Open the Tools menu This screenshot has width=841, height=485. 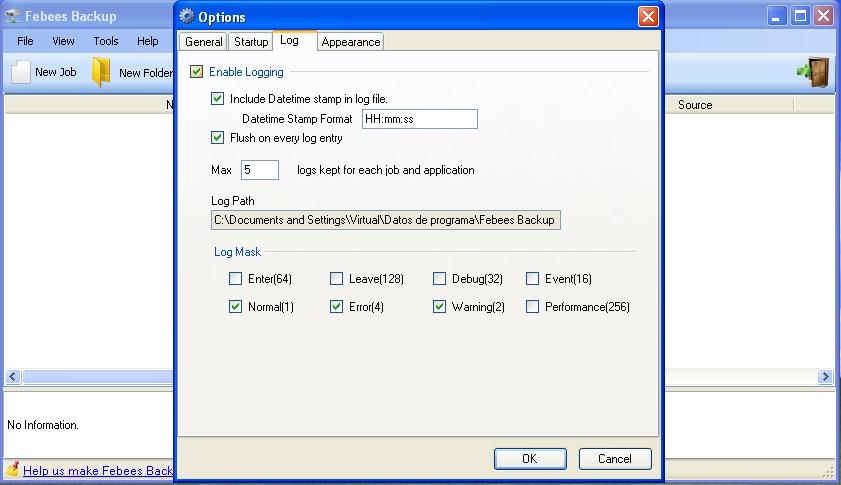[x=106, y=41]
